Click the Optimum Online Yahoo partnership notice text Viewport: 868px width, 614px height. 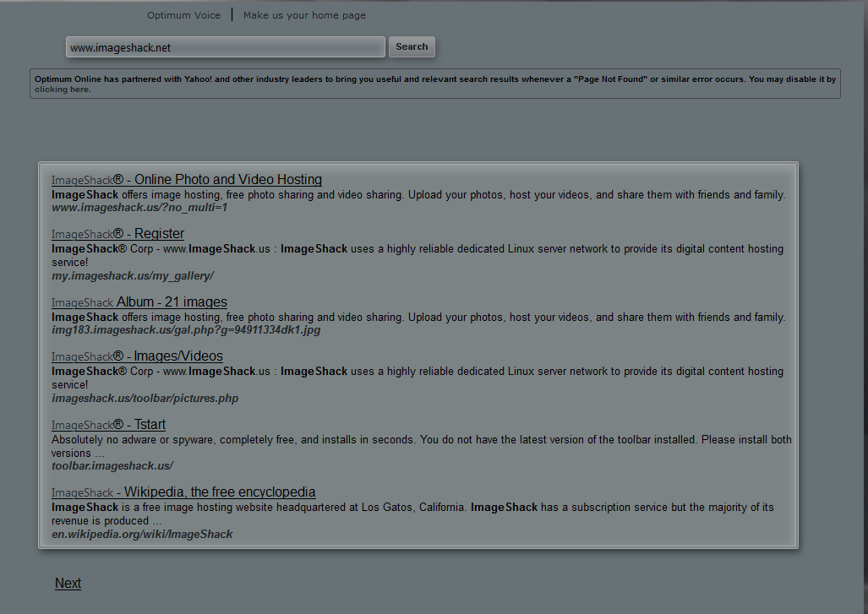pyautogui.click(x=435, y=84)
